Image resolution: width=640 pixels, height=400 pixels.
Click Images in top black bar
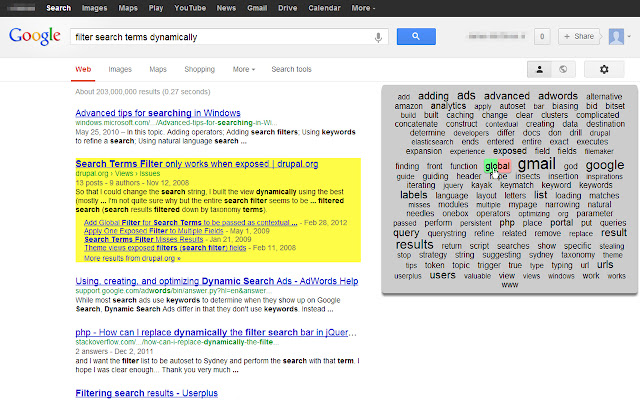point(94,8)
